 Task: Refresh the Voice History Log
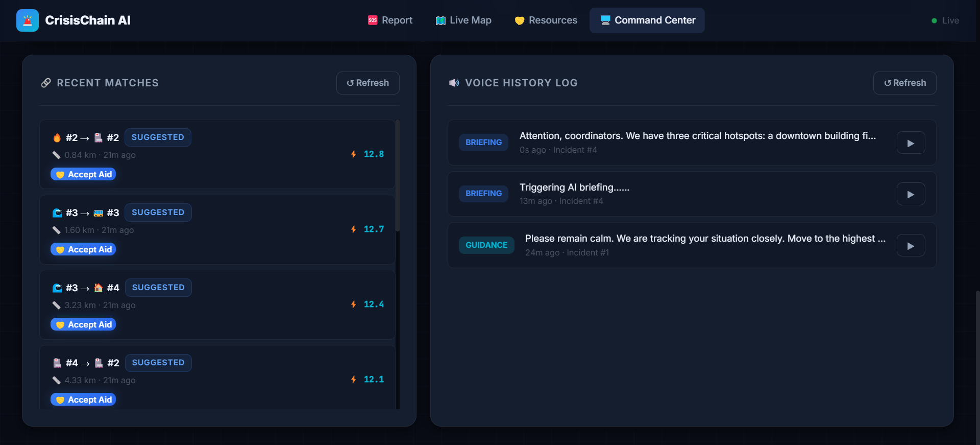pos(905,83)
